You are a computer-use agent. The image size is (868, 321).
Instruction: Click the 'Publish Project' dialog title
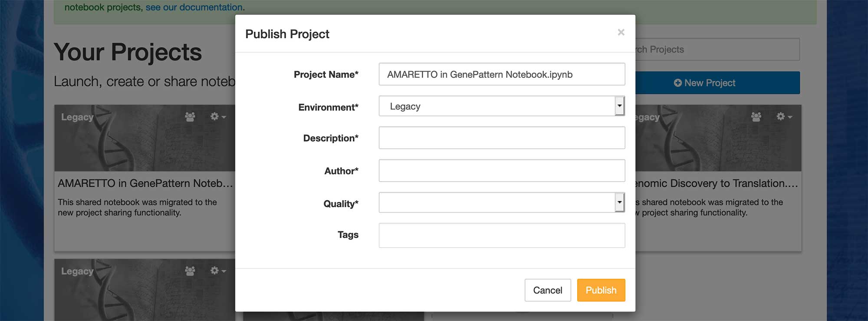point(287,34)
